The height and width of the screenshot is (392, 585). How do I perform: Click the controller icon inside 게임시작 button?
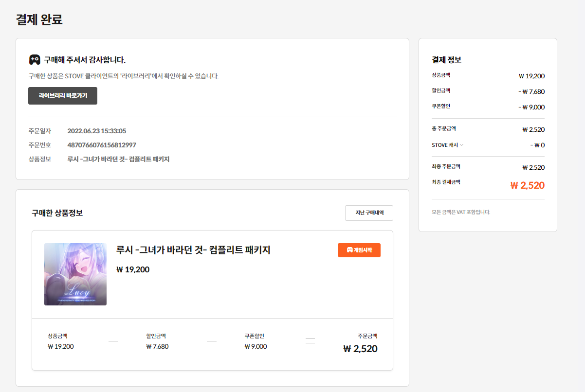tap(349, 250)
